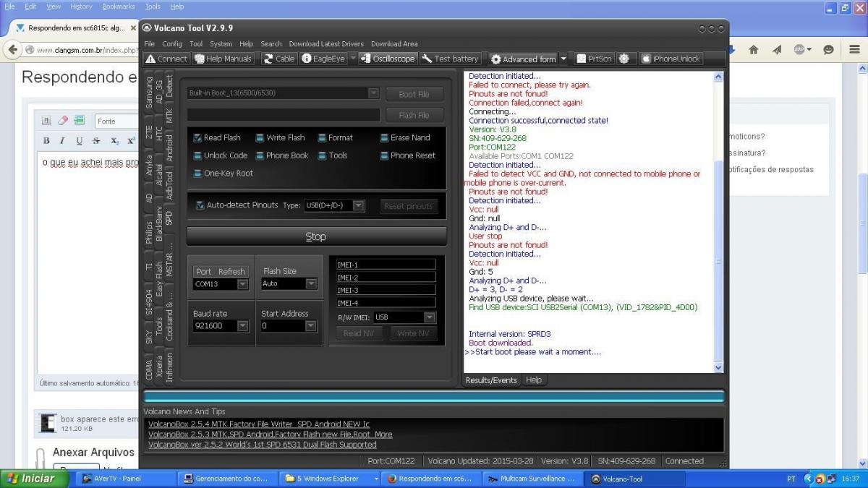Apply Italic formatting in forum editor
This screenshot has width=868, height=488.
62,141
